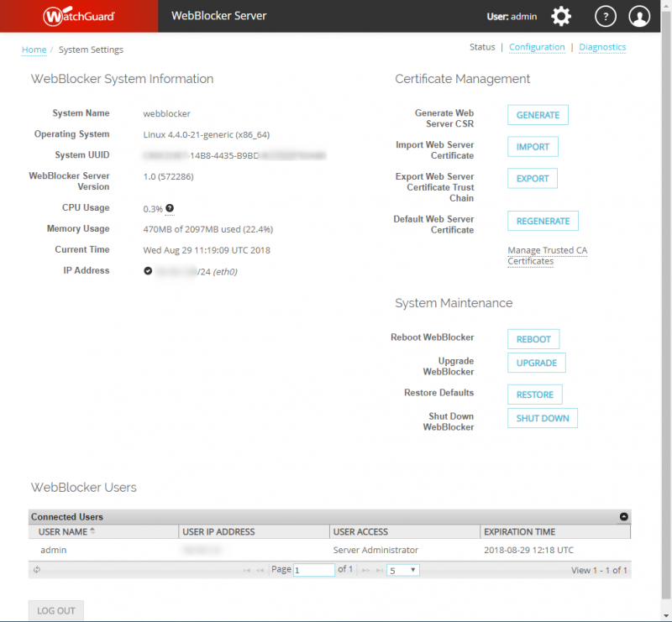Open the help question mark icon
This screenshot has height=622, width=672.
click(606, 15)
